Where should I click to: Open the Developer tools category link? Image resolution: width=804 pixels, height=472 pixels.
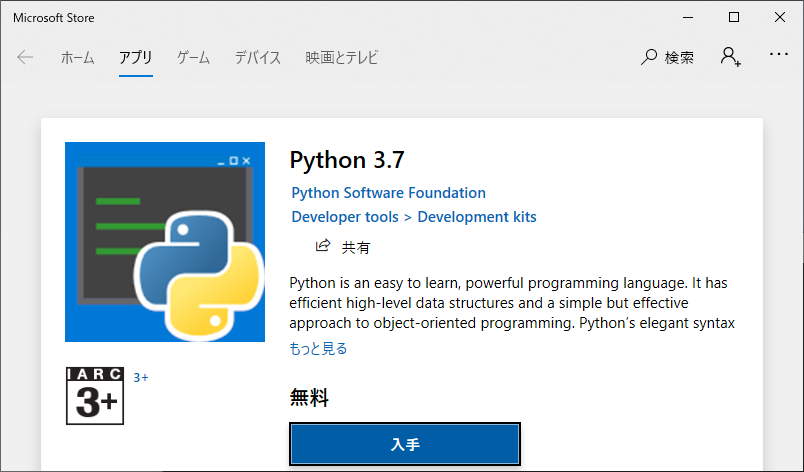point(345,217)
